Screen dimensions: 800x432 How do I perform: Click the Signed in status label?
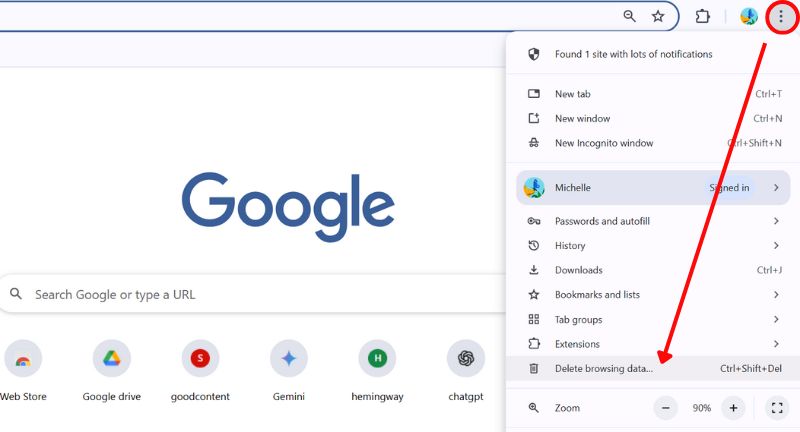coord(729,188)
